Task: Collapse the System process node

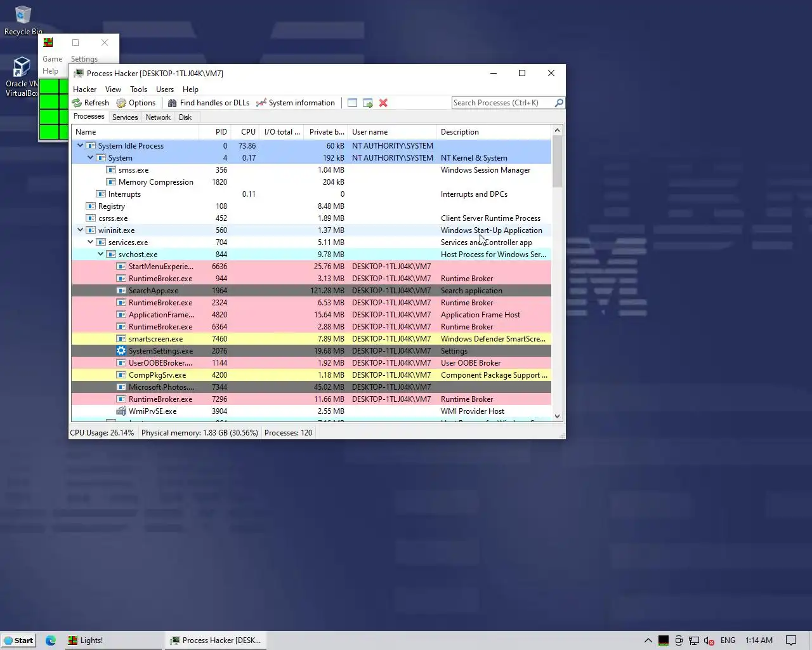Action: coord(90,157)
